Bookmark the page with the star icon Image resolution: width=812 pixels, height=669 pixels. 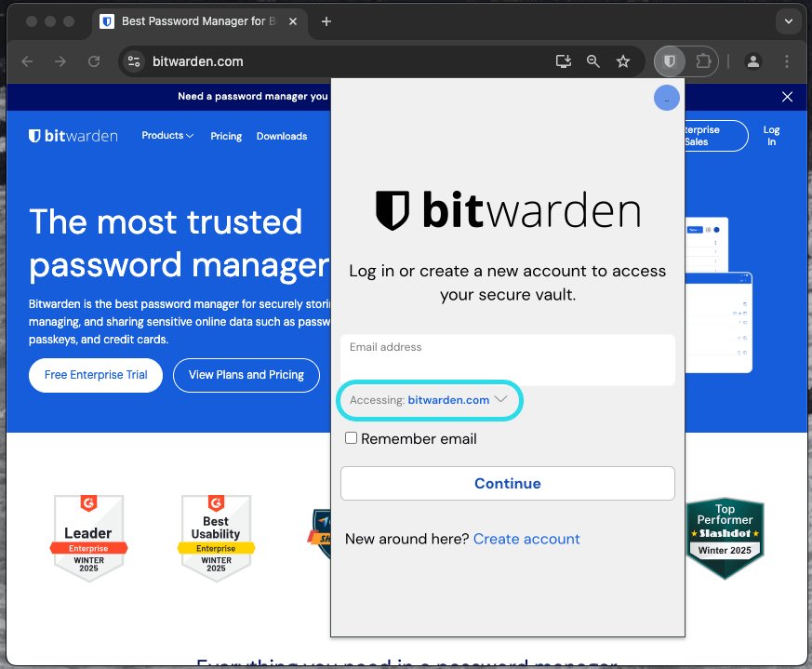(x=623, y=61)
